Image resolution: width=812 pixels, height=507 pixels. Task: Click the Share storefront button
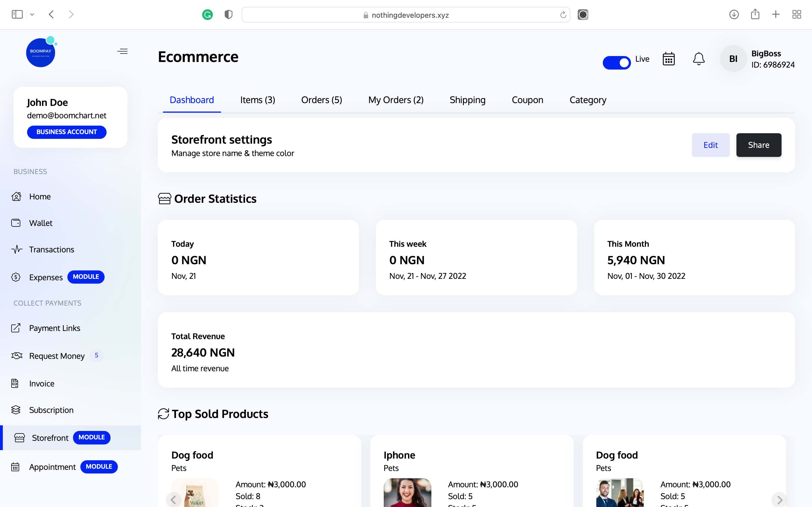coord(759,145)
